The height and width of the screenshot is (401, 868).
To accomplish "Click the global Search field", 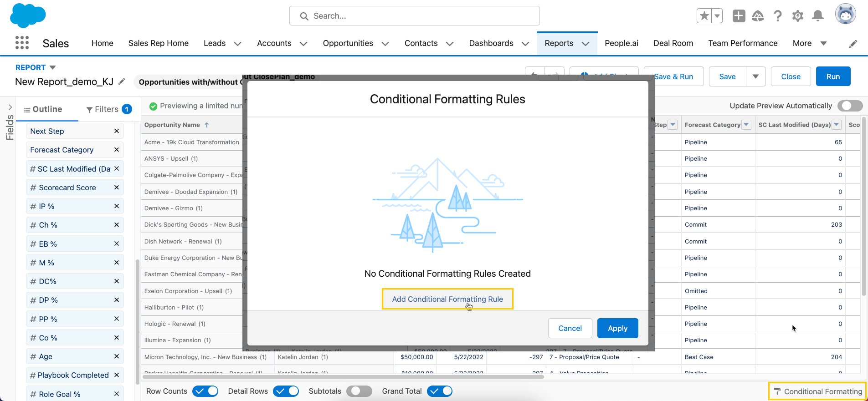I will tap(414, 16).
